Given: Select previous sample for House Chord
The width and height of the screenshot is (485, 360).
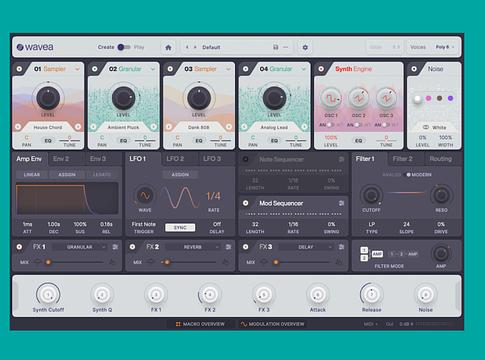Looking at the screenshot, I should (18, 127).
